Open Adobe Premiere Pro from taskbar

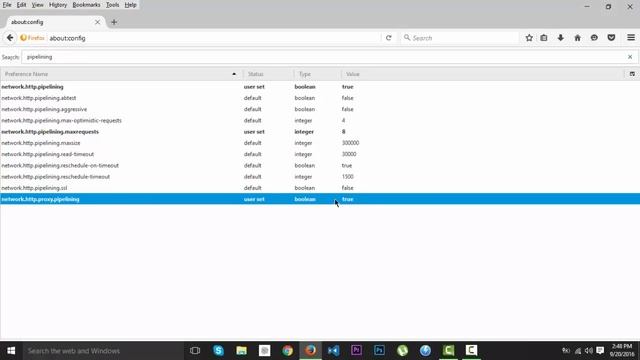click(x=356, y=351)
